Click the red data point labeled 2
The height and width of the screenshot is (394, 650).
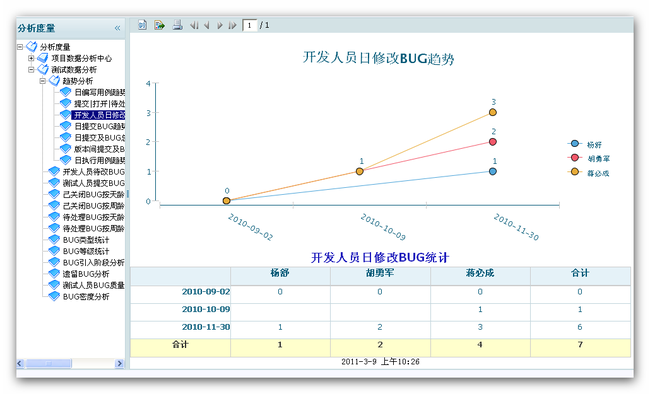point(492,142)
